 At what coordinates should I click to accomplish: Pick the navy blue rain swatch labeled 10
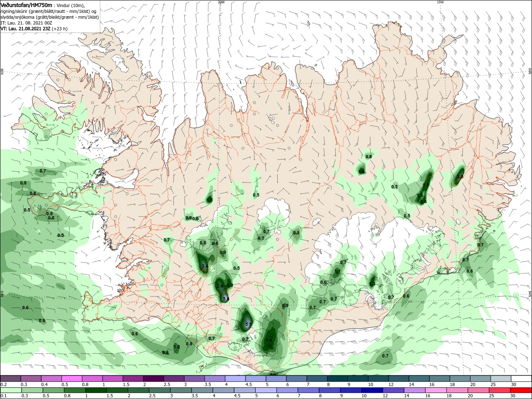pyautogui.click(x=372, y=390)
